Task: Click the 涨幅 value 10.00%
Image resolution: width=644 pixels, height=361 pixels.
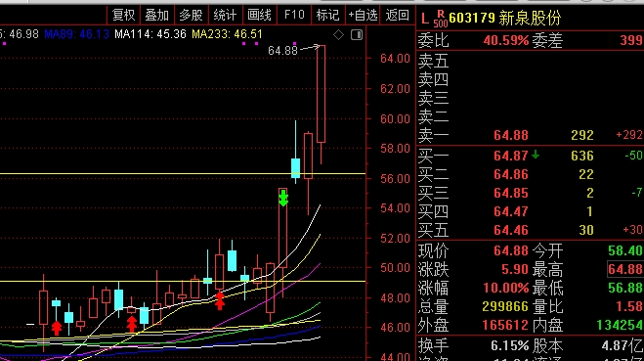Action: point(506,288)
